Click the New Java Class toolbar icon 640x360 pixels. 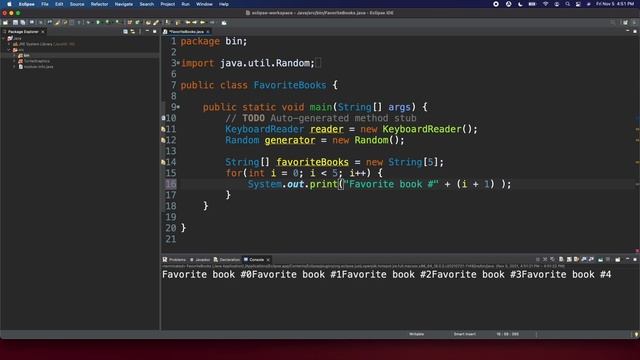point(138,22)
